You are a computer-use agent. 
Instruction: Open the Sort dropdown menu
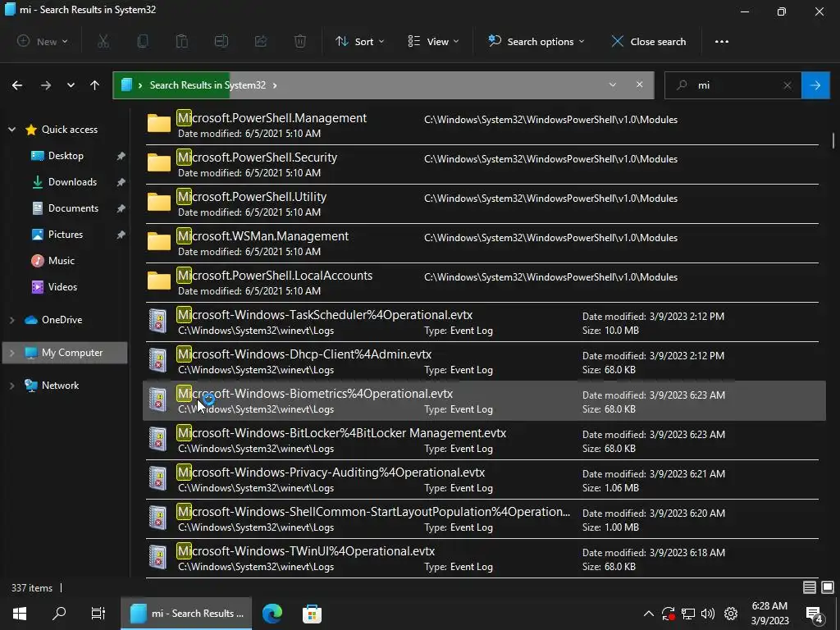[x=359, y=41]
